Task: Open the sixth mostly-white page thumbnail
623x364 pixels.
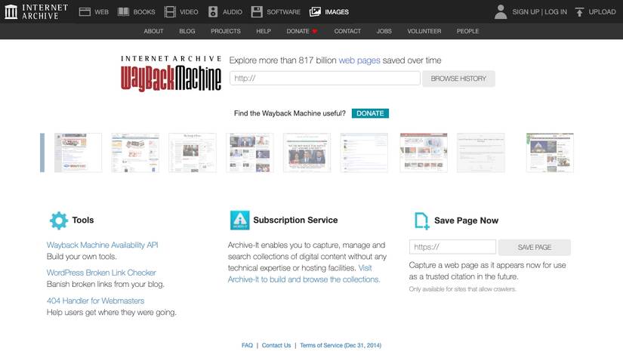Action: click(364, 153)
